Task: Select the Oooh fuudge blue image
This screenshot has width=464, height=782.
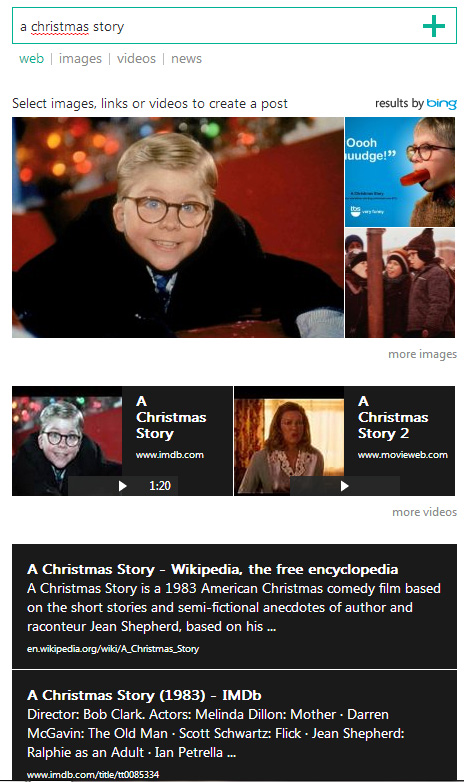Action: [x=400, y=172]
